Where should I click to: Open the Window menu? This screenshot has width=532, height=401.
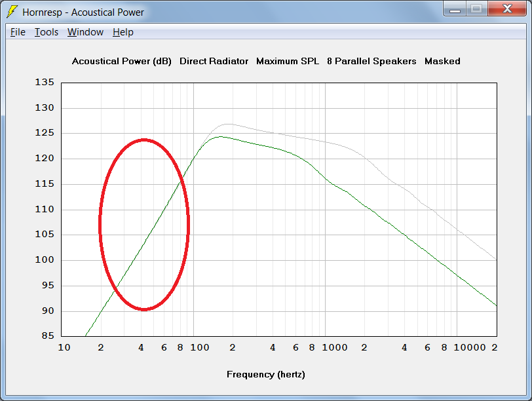click(x=85, y=32)
